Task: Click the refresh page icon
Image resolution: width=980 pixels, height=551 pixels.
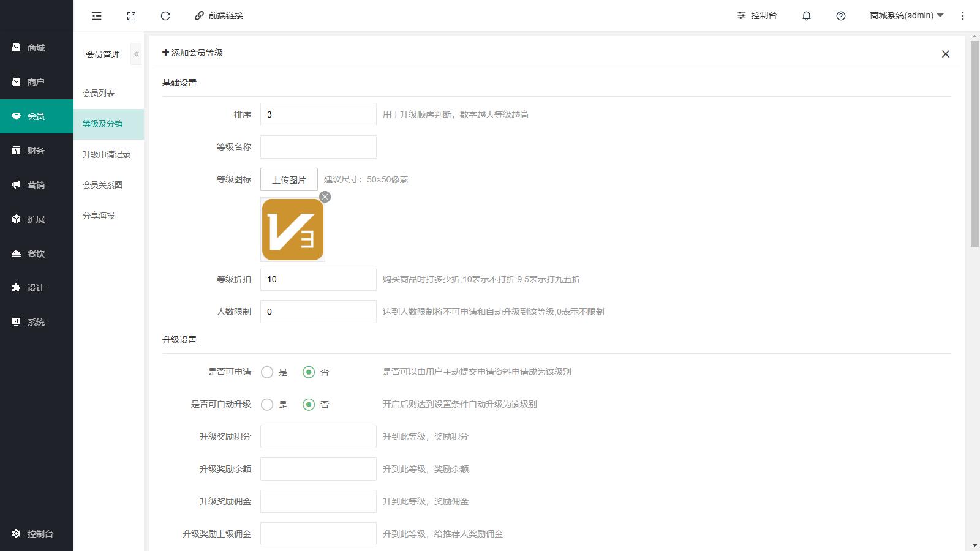Action: tap(165, 16)
